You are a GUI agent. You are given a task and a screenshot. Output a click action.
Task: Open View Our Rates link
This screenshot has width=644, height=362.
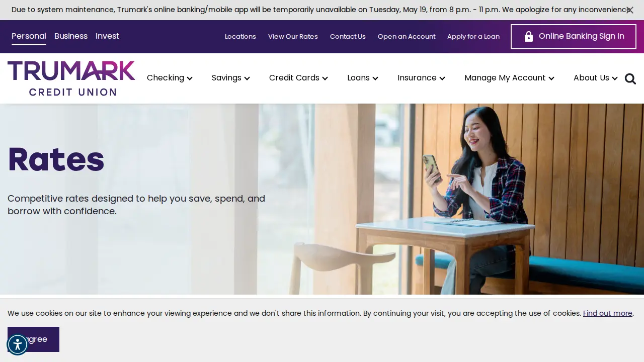(293, 37)
